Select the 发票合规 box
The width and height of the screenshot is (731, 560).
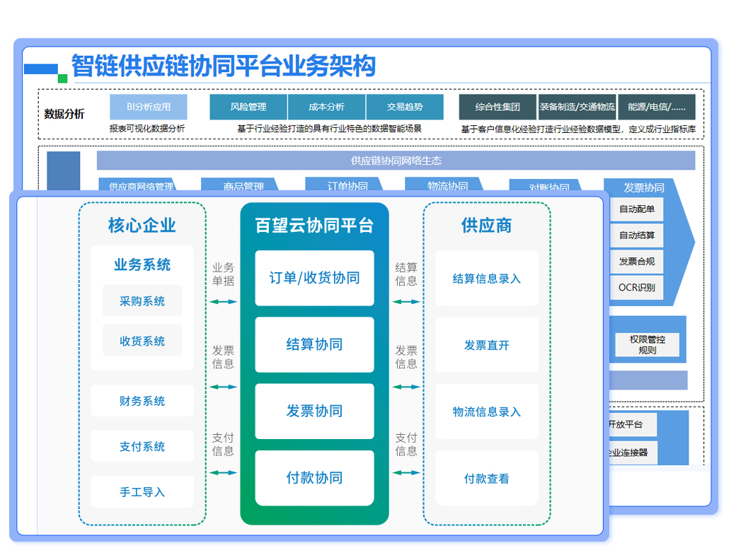[636, 262]
